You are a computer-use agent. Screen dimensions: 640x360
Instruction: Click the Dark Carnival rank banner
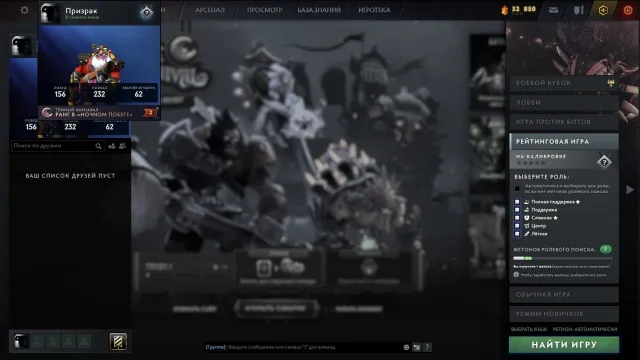[x=99, y=113]
